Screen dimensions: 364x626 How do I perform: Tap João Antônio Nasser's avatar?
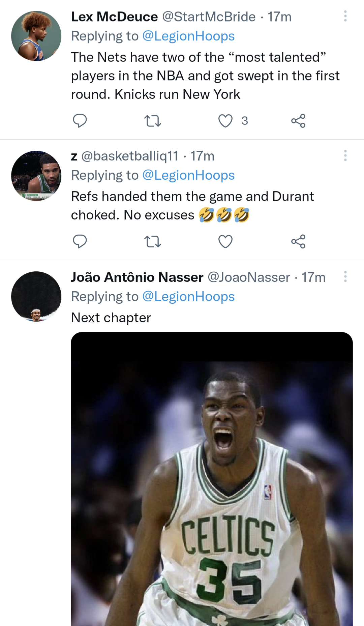click(36, 296)
